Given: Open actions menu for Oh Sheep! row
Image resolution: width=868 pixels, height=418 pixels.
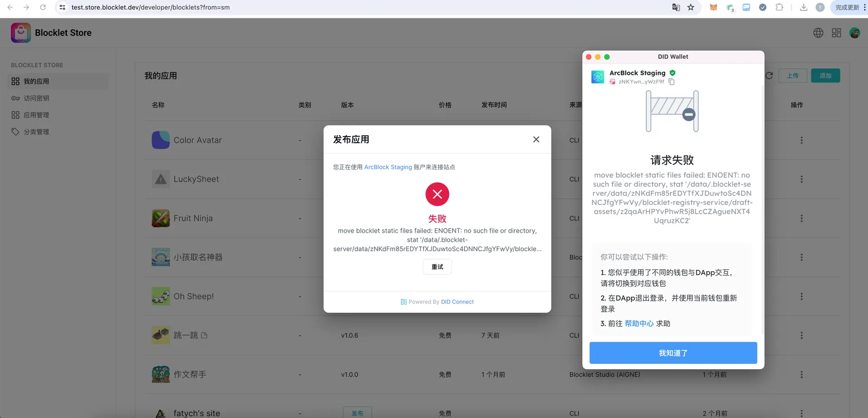Looking at the screenshot, I should [x=801, y=297].
